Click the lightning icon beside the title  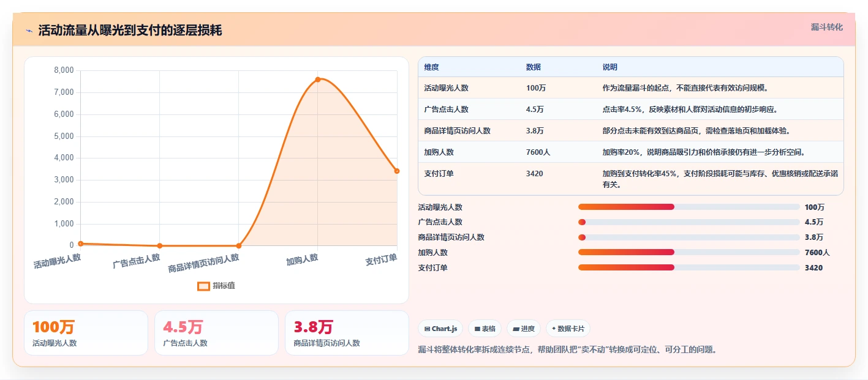29,31
